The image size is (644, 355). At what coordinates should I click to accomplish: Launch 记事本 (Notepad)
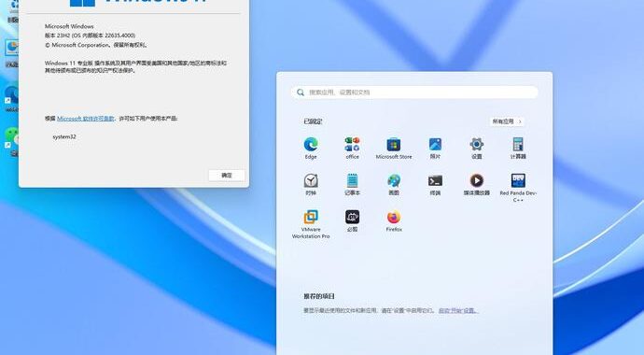tap(352, 184)
